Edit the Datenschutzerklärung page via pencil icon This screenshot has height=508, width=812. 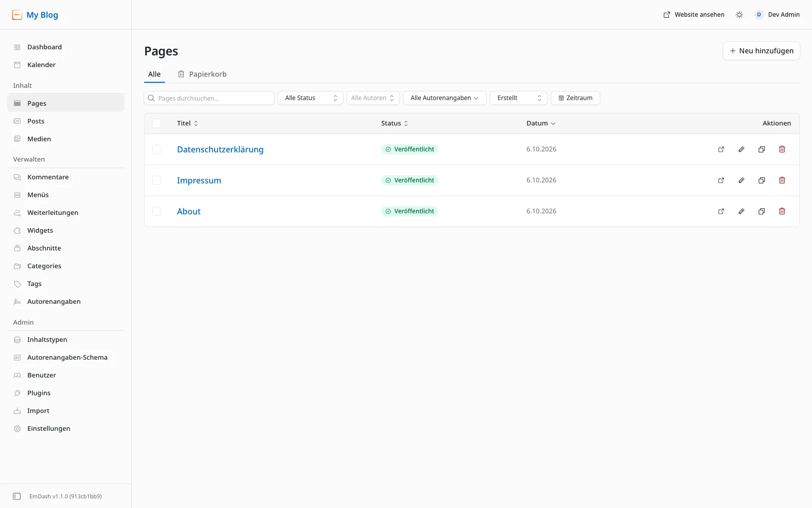(741, 149)
